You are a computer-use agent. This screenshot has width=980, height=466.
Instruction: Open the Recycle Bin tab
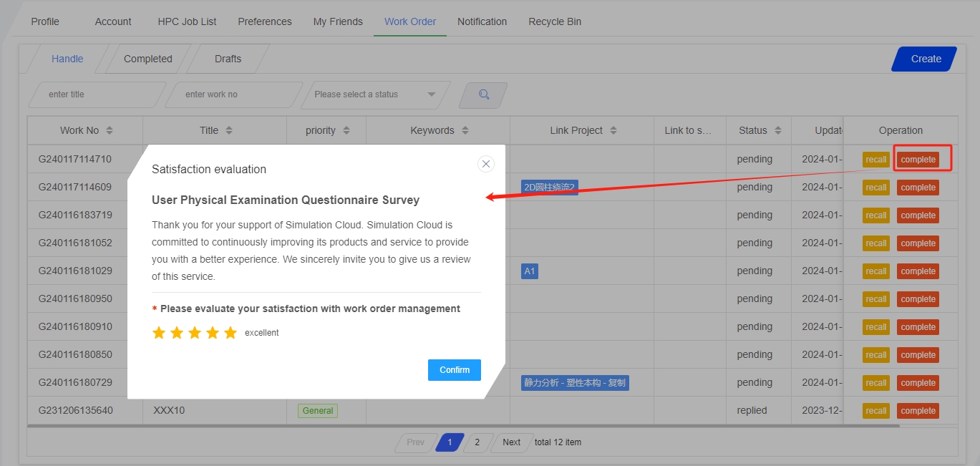click(555, 21)
